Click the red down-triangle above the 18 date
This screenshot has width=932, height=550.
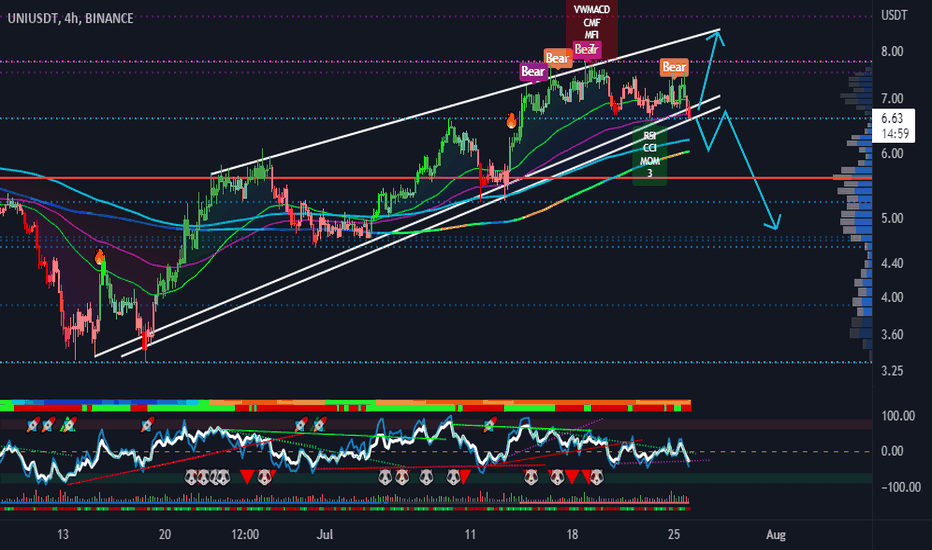coord(572,476)
